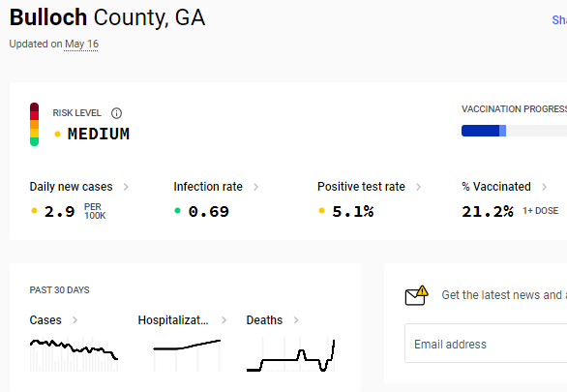Click the yellow positive test rate dot
The height and width of the screenshot is (392, 567).
[x=321, y=210]
